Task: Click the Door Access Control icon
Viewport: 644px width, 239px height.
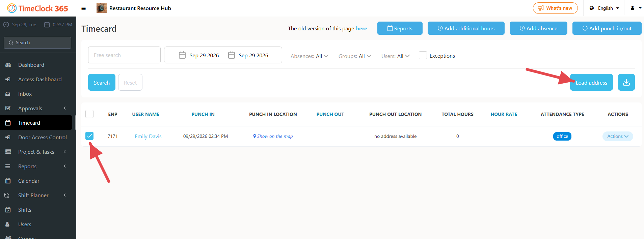Action: tap(8, 138)
